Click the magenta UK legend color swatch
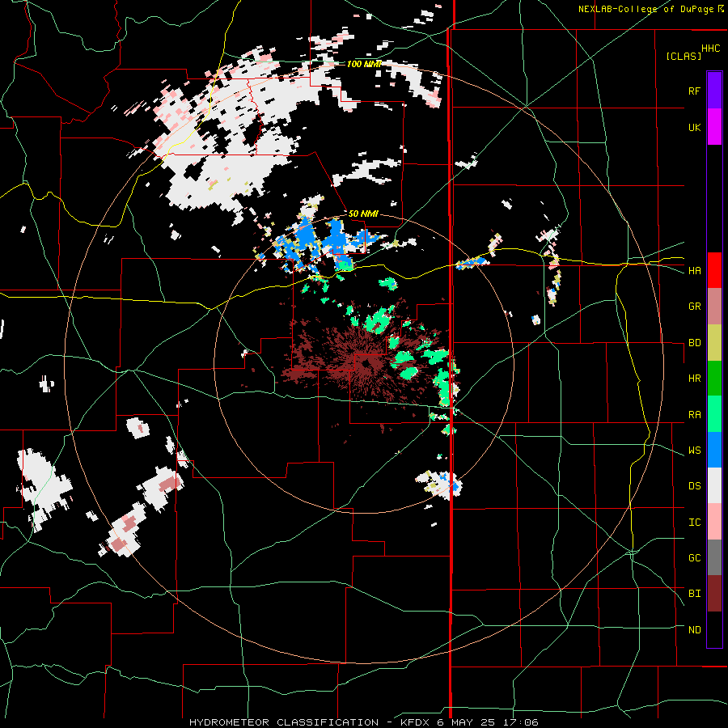728x728 pixels. (714, 127)
